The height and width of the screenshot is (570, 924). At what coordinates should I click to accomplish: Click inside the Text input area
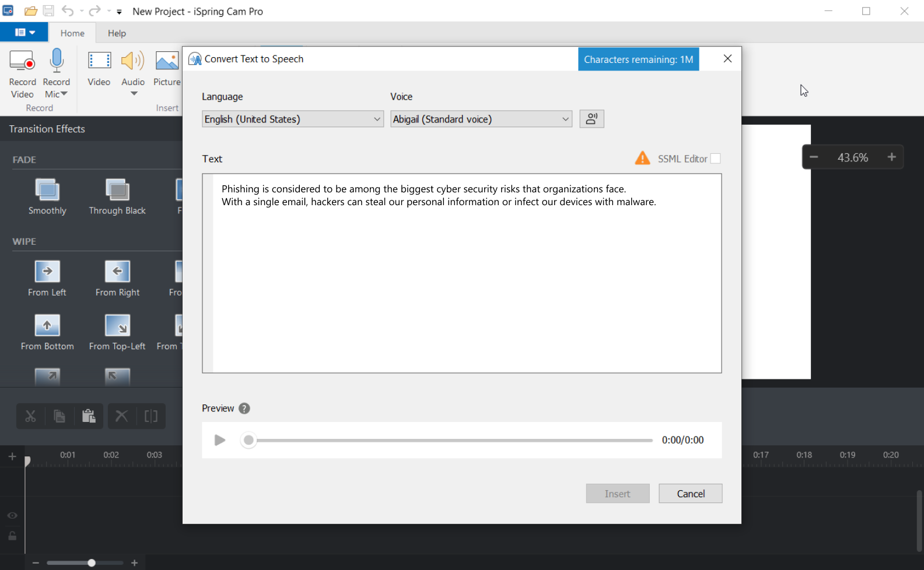(x=462, y=273)
